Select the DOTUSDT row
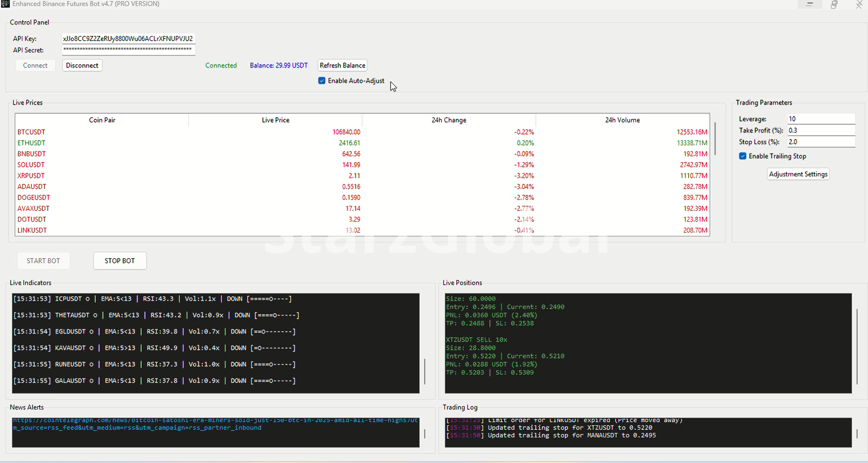This screenshot has height=463, width=868. (362, 219)
